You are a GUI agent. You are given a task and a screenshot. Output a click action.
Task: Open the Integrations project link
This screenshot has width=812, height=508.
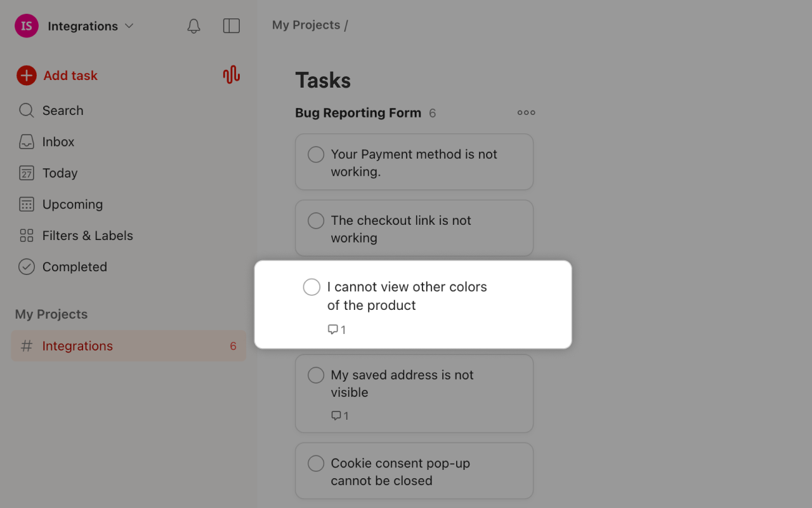point(77,346)
